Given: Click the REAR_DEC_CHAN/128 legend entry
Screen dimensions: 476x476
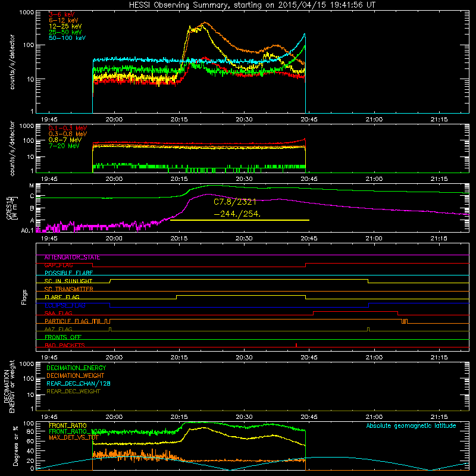Looking at the screenshot, I should [x=79, y=383].
